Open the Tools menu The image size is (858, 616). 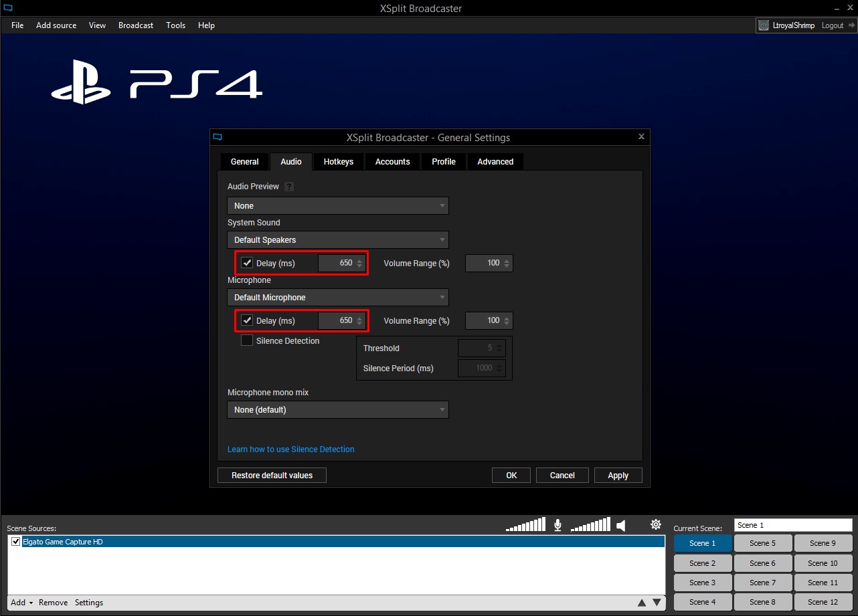175,25
